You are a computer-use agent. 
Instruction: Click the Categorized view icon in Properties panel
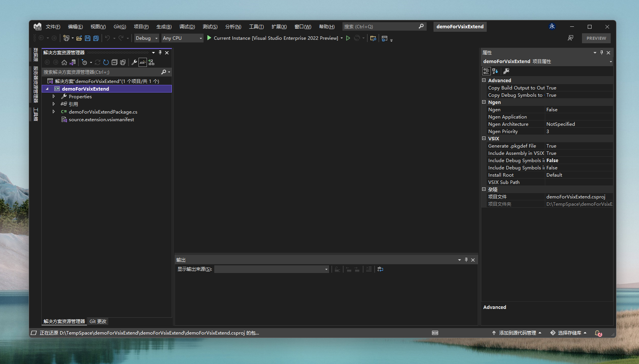point(486,71)
